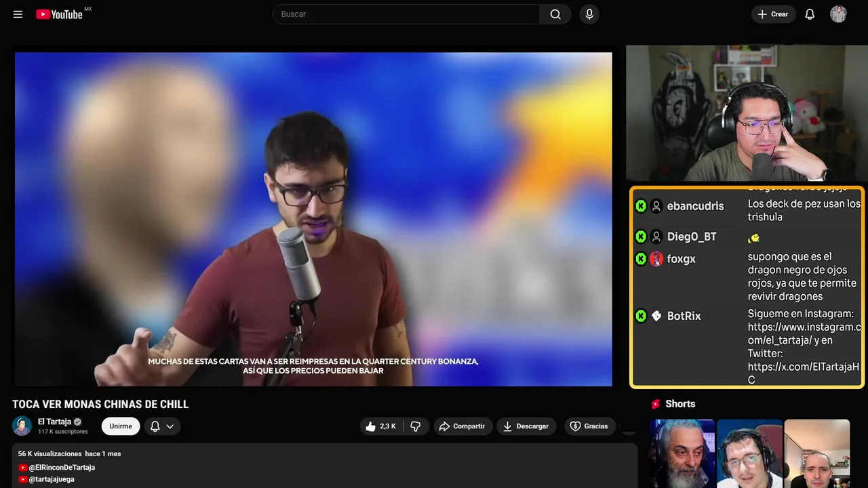Click the BotRix bot badge icon
Screen dimensions: 868x488
(656, 316)
